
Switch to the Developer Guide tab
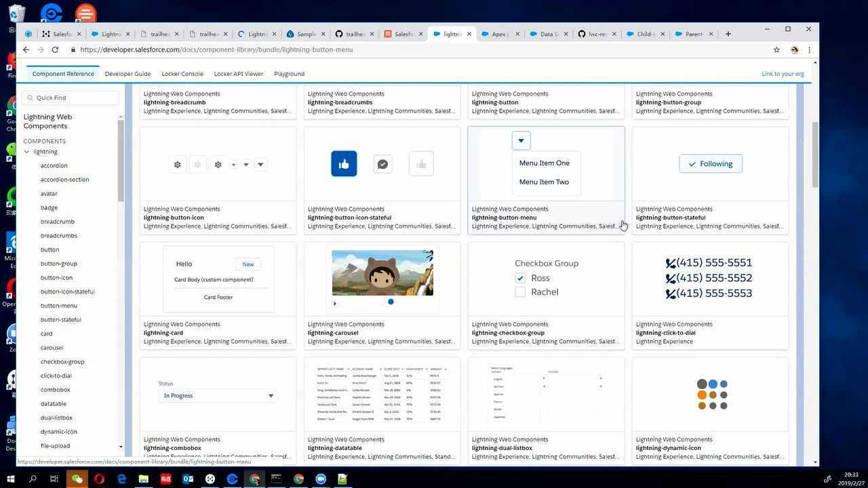(x=127, y=73)
